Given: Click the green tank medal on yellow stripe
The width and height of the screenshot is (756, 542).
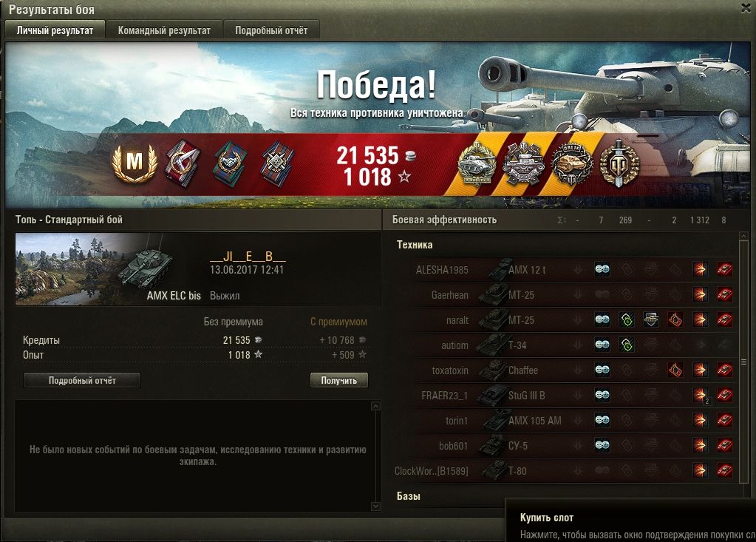Looking at the screenshot, I should pos(477,164).
